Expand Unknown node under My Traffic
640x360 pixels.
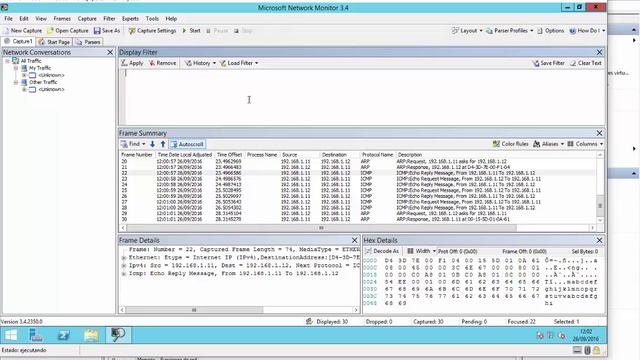[x=24, y=75]
